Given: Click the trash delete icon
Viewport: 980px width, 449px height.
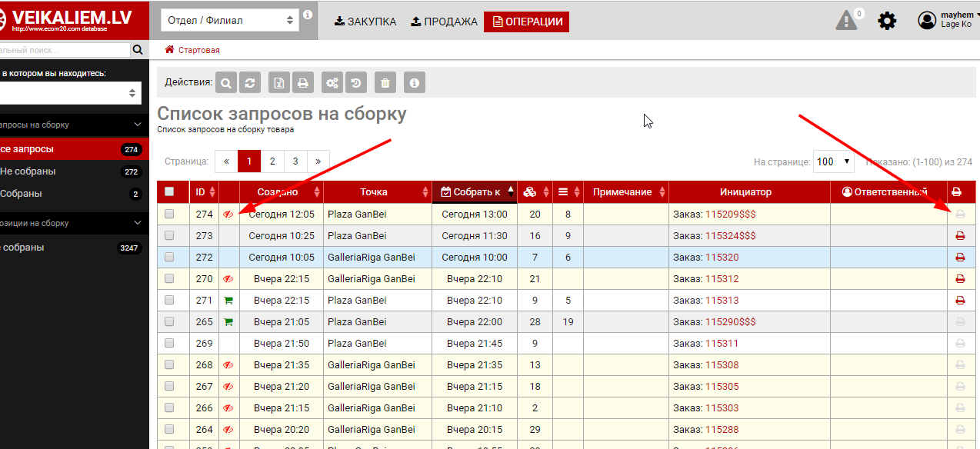Looking at the screenshot, I should coord(385,82).
